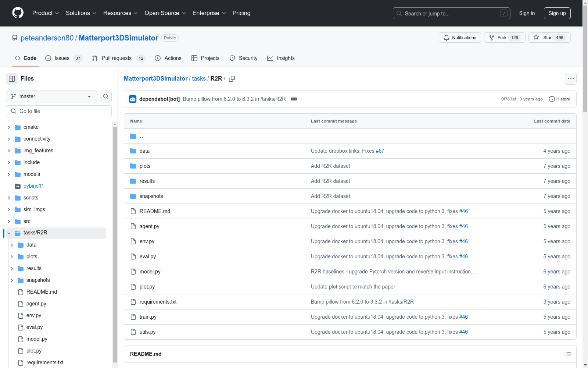Screen dimensions: 588x368
Task: Open the src folder in sidebar
Action: click(x=27, y=221)
